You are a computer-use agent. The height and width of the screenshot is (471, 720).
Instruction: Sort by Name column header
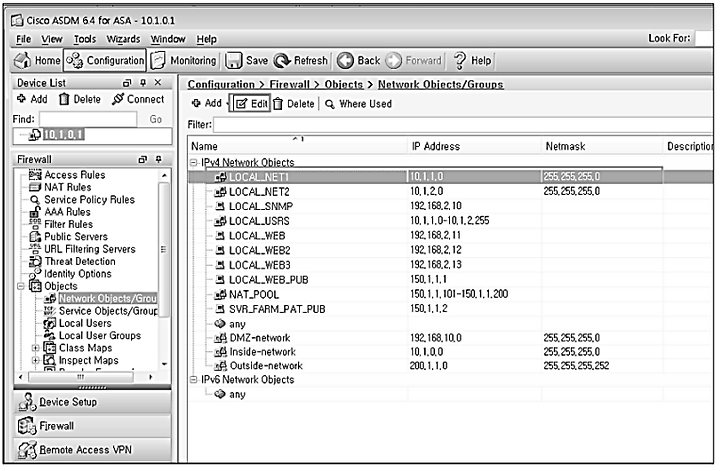point(298,146)
